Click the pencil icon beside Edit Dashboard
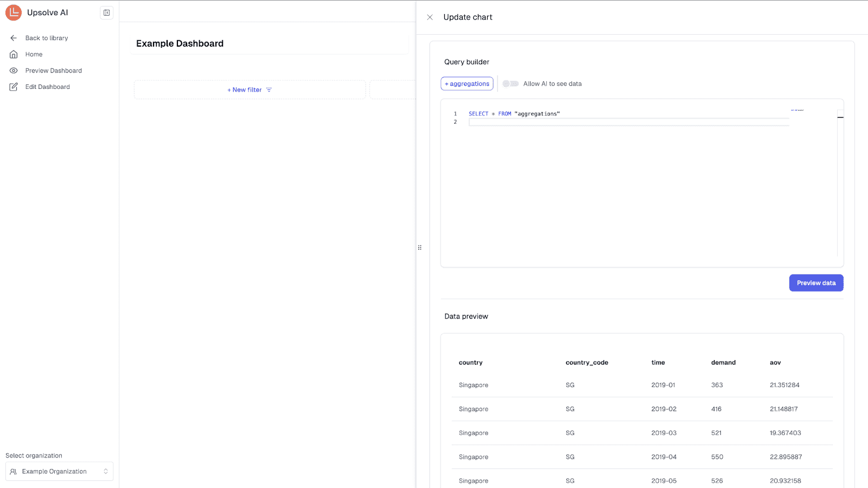 (14, 87)
